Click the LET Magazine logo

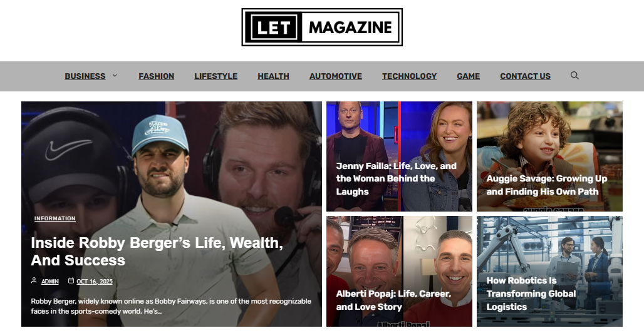322,27
